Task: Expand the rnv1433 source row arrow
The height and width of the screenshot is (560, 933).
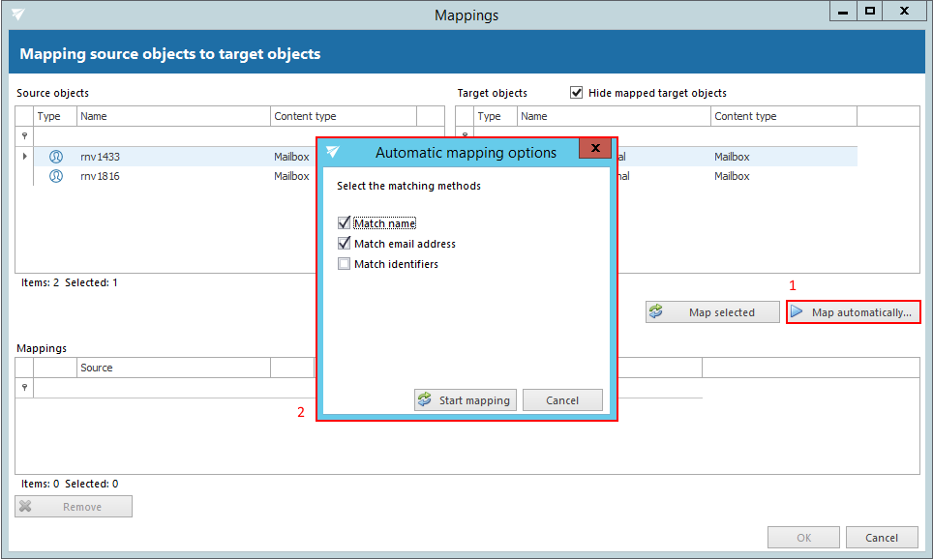Action: tap(24, 157)
